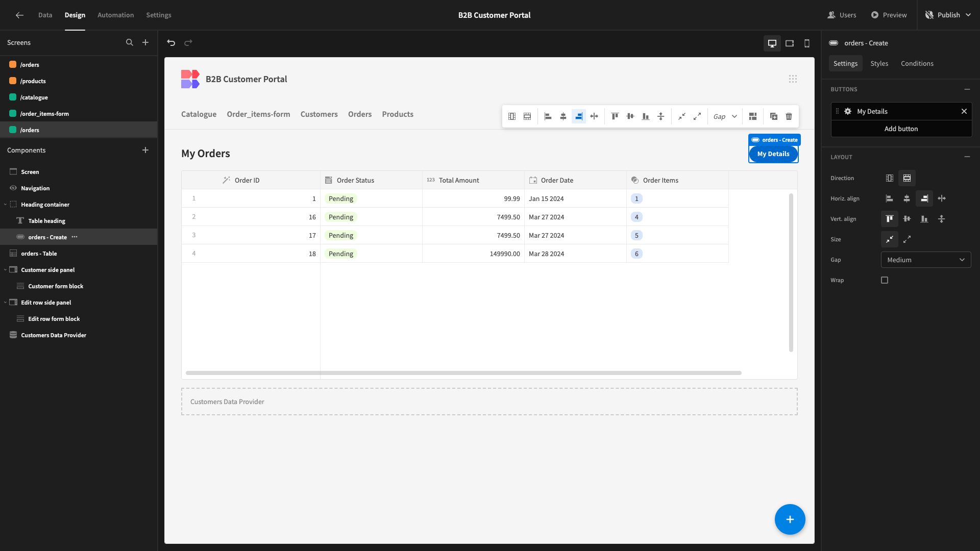Select the /catalogue screen
980x551 pixels.
click(x=79, y=97)
